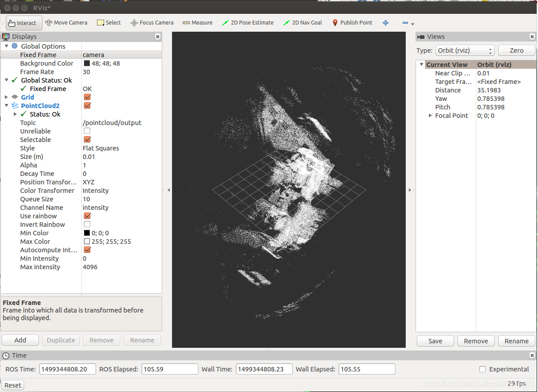Screen dimensions: 538x392
Task: Click the blue plus add-tool icon
Action: pyautogui.click(x=386, y=23)
